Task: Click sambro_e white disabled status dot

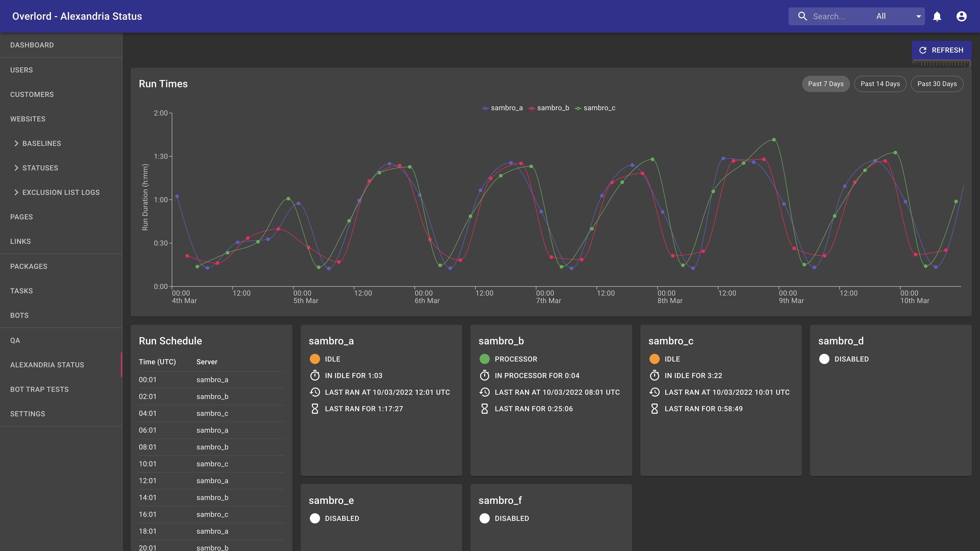Action: coord(315,518)
